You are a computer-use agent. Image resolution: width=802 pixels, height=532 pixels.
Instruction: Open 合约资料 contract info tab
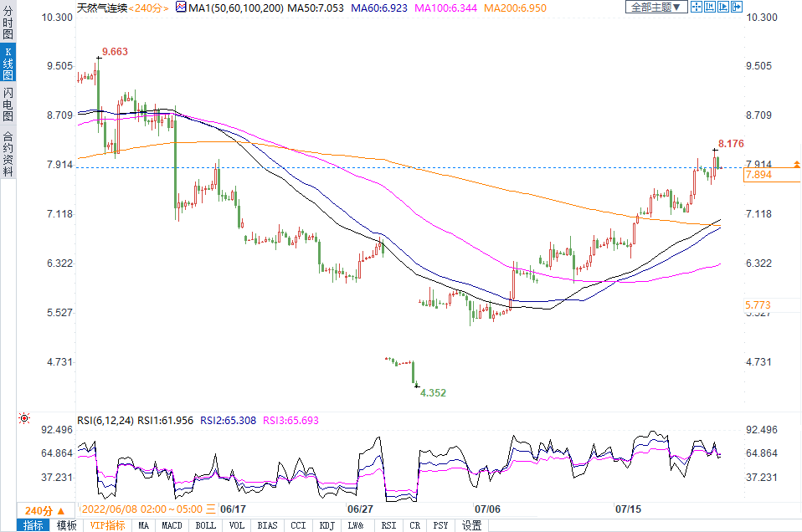tap(8, 153)
